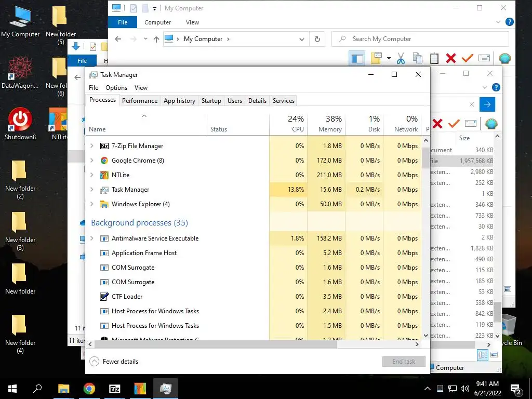Click the 7-Zip File Manager process icon
532x399 pixels.
[104, 146]
